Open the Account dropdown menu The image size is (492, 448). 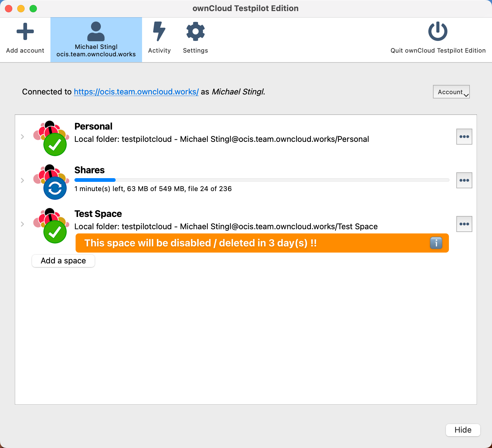(x=451, y=92)
